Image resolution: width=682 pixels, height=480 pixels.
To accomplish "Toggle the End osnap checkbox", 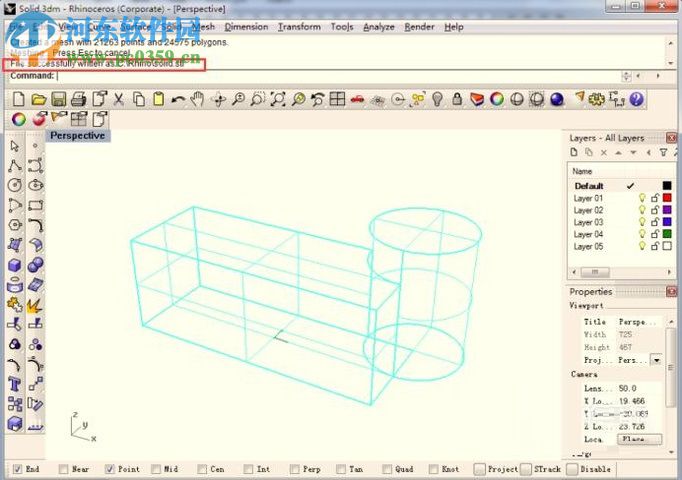I will pos(17,469).
